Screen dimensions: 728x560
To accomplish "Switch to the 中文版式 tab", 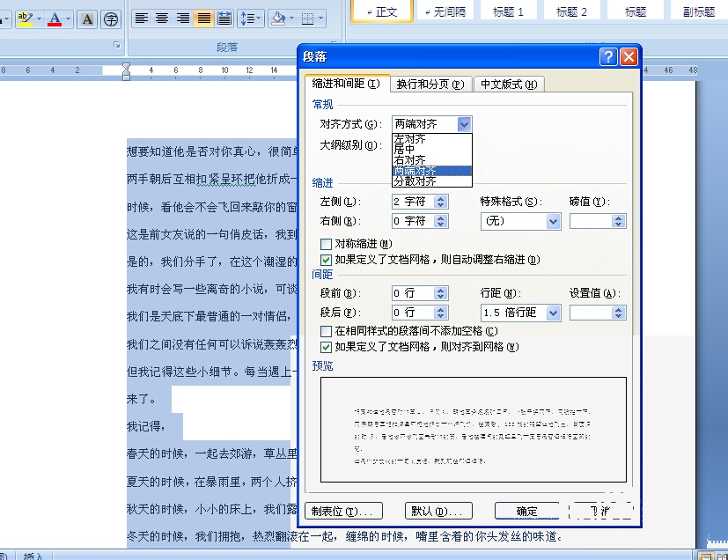I will point(509,84).
